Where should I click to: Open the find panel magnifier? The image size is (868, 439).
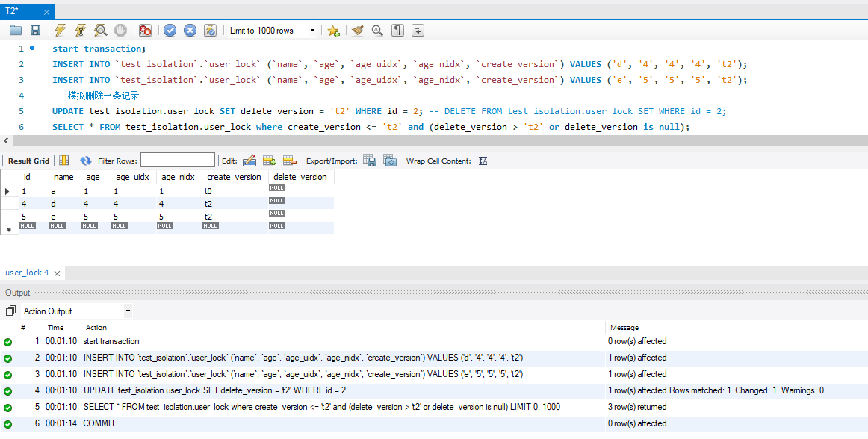pyautogui.click(x=377, y=31)
